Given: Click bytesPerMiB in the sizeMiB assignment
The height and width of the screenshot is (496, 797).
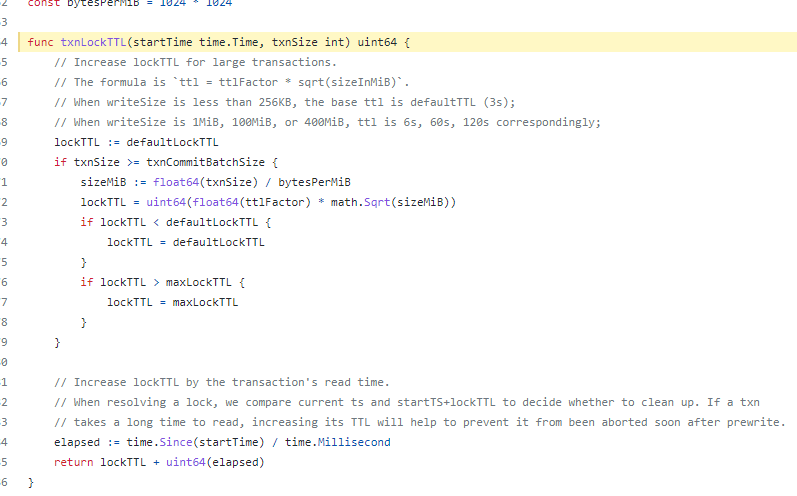Looking at the screenshot, I should pyautogui.click(x=314, y=182).
